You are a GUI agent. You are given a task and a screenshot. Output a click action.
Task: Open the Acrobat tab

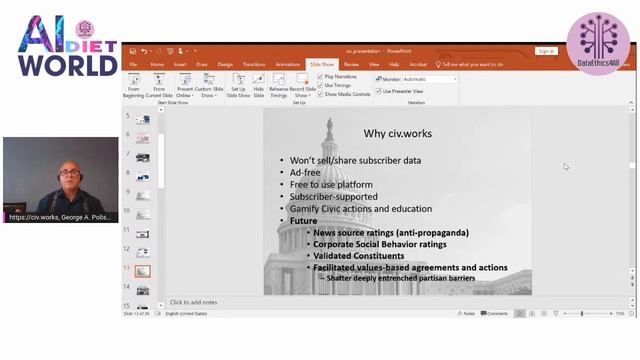(418, 64)
